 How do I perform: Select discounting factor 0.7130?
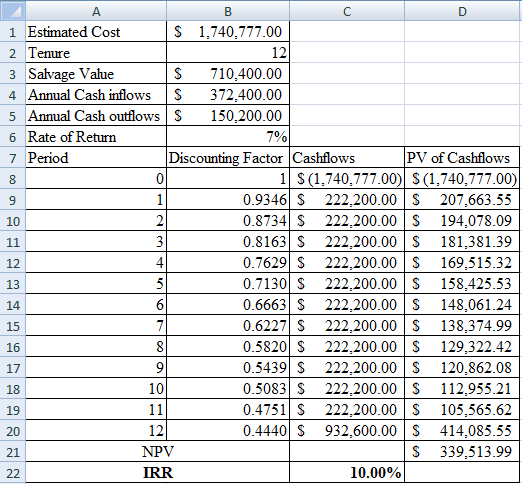tap(228, 284)
